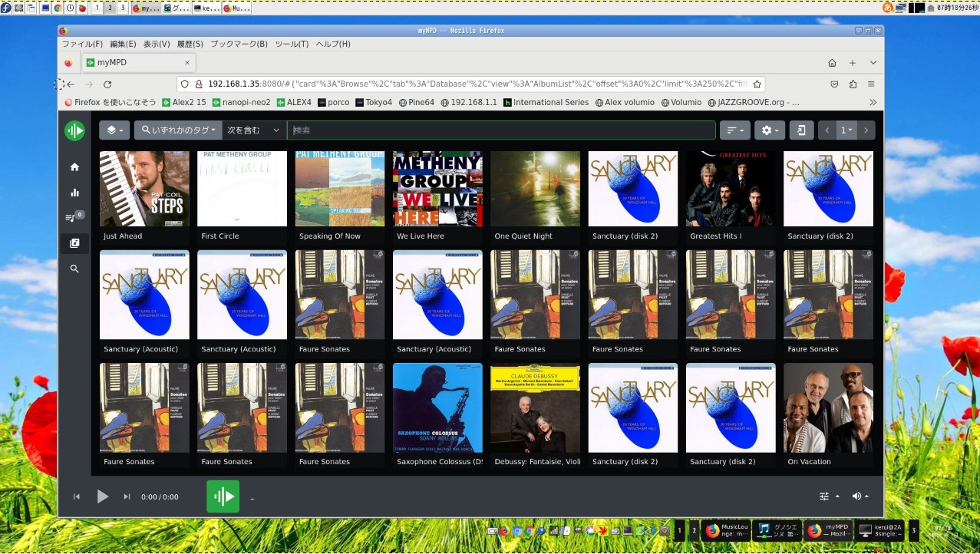Open the ブックマーク(B) menu

(x=239, y=45)
